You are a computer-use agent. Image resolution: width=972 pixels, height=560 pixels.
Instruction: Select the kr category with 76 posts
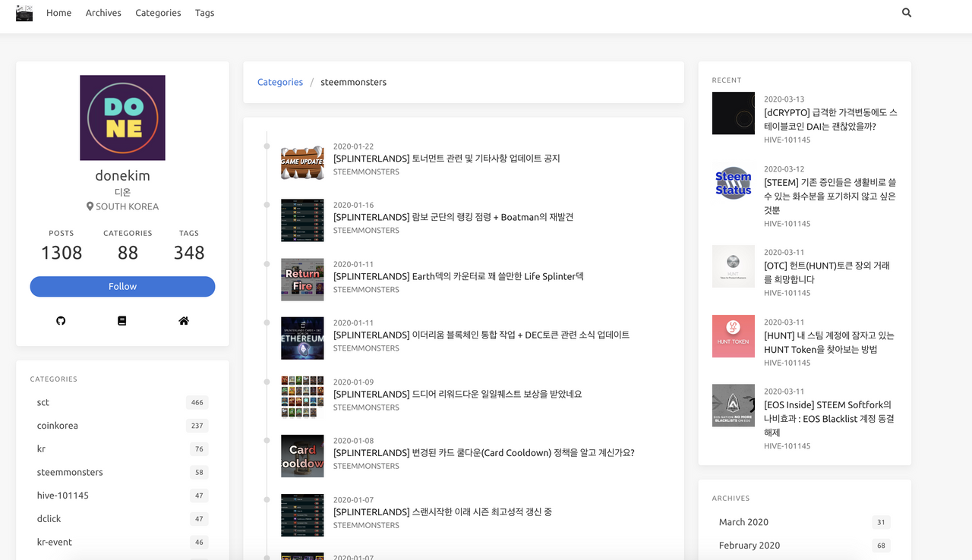[x=122, y=449]
